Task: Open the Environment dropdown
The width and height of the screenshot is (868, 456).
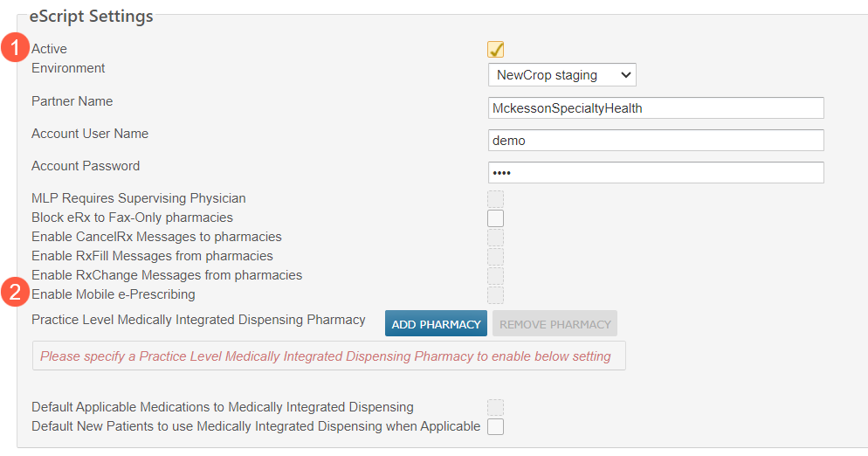Action: point(561,75)
